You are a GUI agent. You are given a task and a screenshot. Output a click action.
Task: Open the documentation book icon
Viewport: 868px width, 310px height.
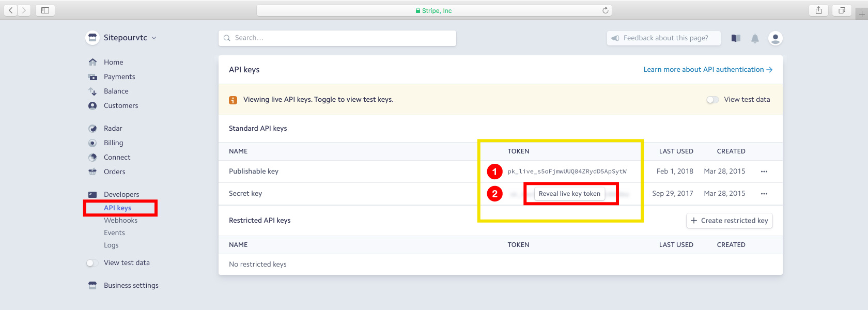(736, 38)
